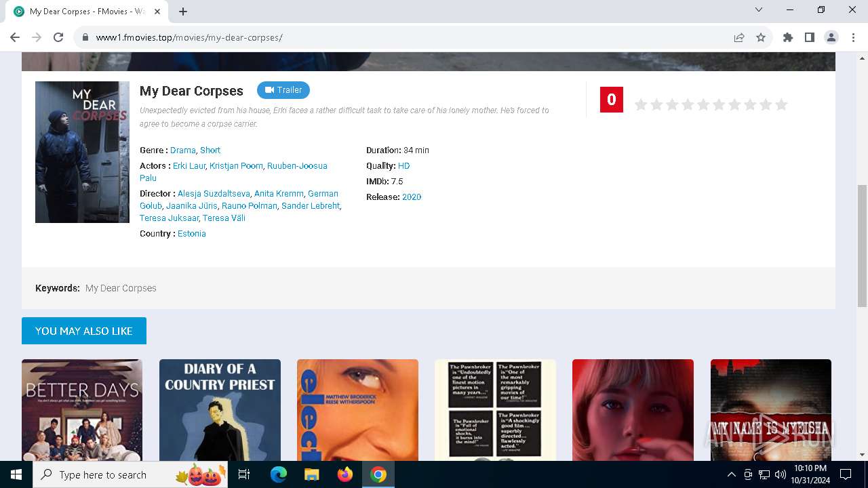
Task: Open the My Dear Corpses poster image
Action: 82,152
